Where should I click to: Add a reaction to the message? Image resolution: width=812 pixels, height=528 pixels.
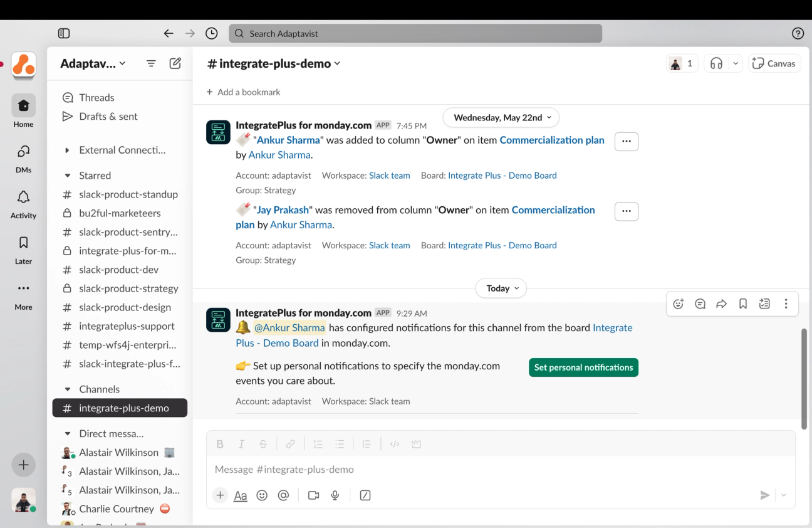(x=679, y=304)
